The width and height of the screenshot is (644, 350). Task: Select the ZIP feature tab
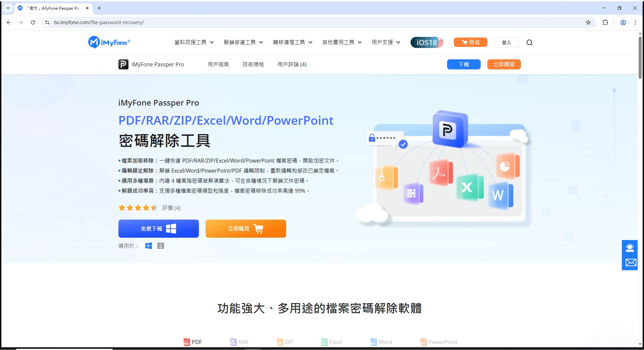285,342
